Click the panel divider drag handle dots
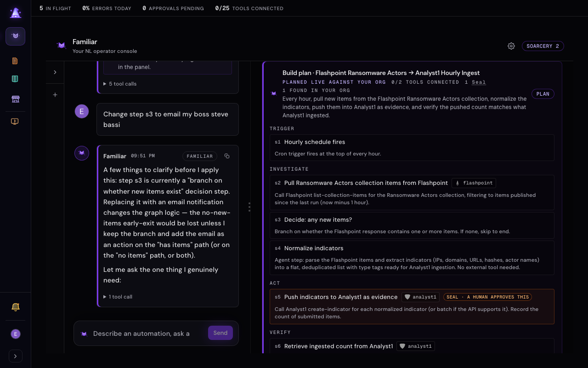The width and height of the screenshot is (588, 368). (249, 207)
